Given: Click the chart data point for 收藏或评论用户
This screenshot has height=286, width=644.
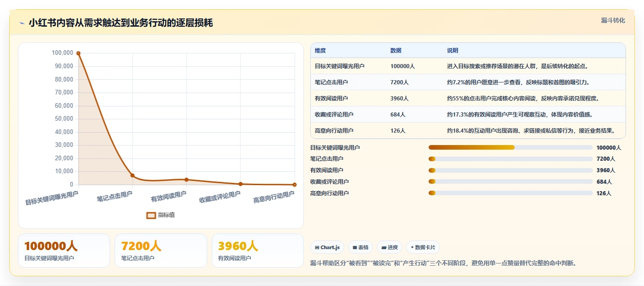Looking at the screenshot, I should [x=240, y=184].
